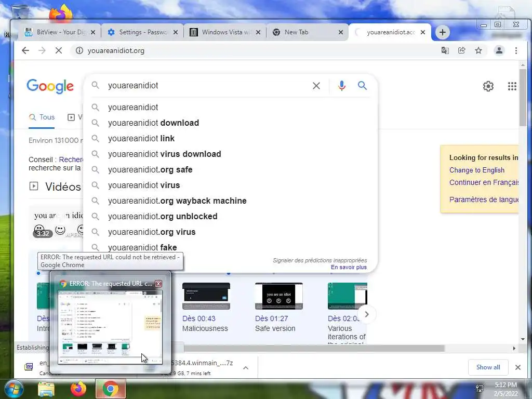View site information icon in address bar
This screenshot has height=399, width=532.
[79, 50]
